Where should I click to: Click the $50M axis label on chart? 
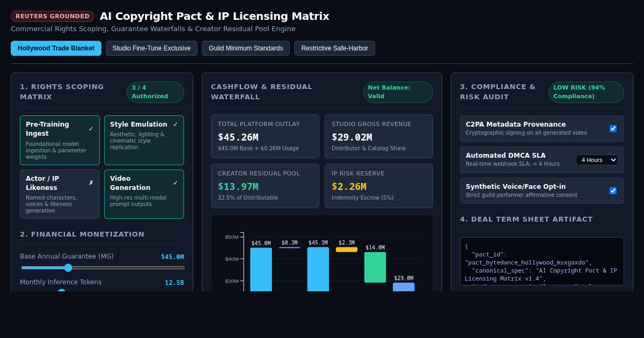(232, 237)
